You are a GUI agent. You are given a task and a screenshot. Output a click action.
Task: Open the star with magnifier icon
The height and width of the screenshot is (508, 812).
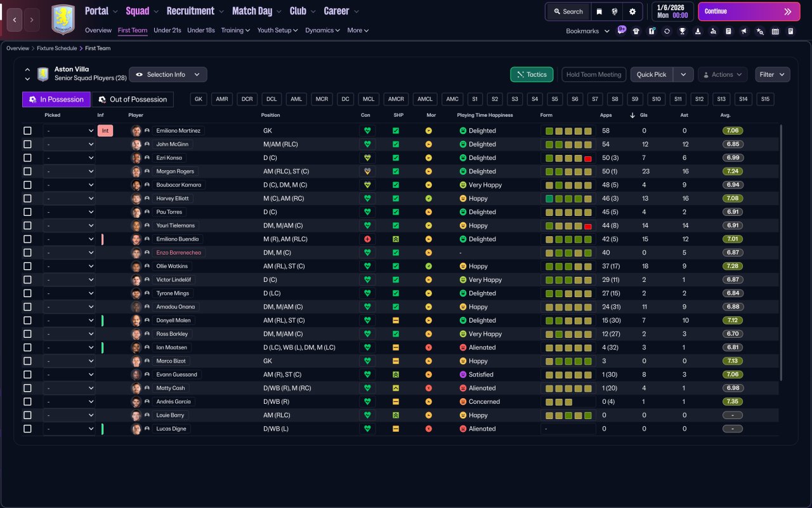(x=760, y=31)
